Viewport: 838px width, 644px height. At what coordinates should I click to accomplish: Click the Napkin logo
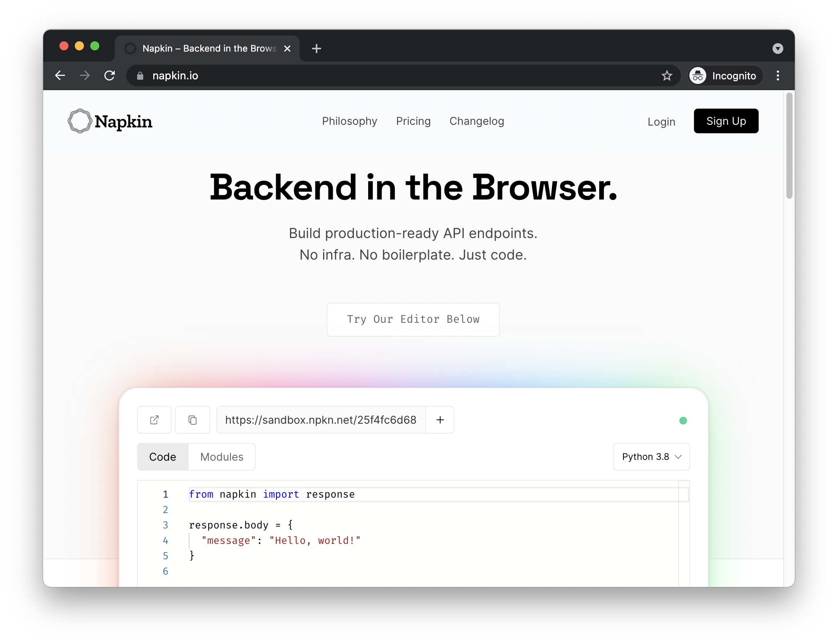[110, 121]
